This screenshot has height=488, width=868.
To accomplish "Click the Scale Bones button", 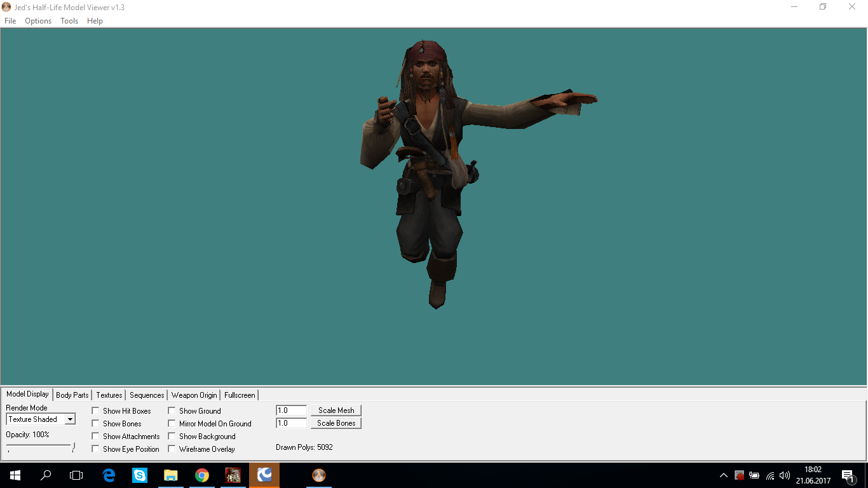I will point(336,423).
